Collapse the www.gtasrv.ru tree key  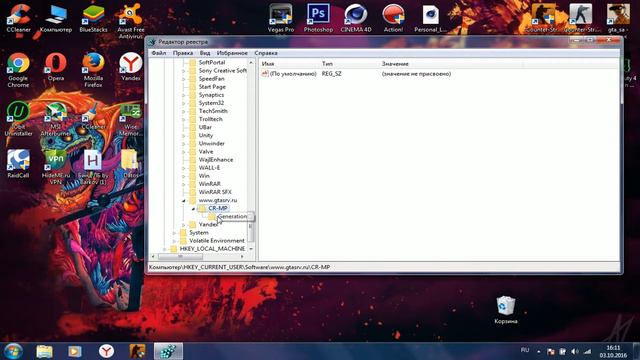tap(183, 200)
